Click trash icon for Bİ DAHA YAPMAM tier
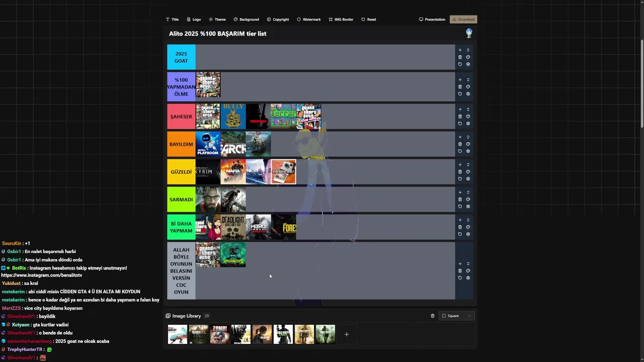 click(460, 227)
